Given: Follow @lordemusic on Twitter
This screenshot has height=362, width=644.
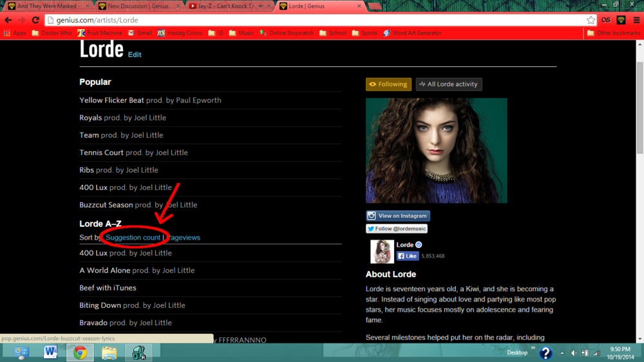Looking at the screenshot, I should (397, 229).
